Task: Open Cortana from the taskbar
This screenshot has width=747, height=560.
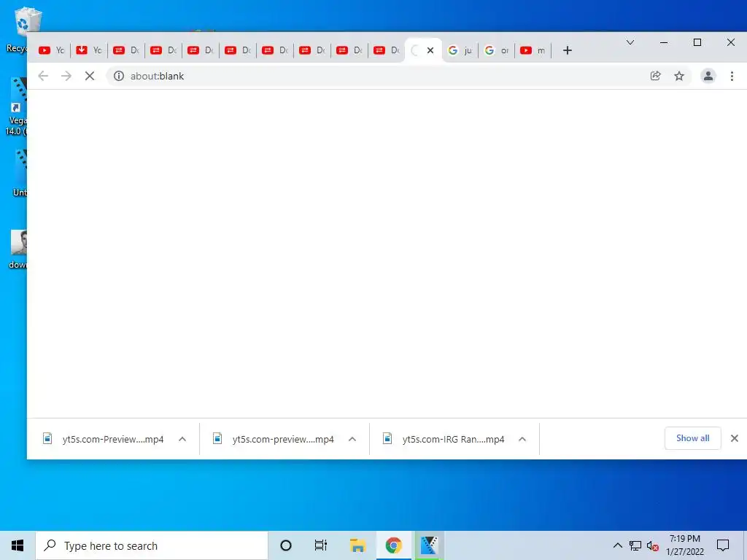Action: coord(286,545)
